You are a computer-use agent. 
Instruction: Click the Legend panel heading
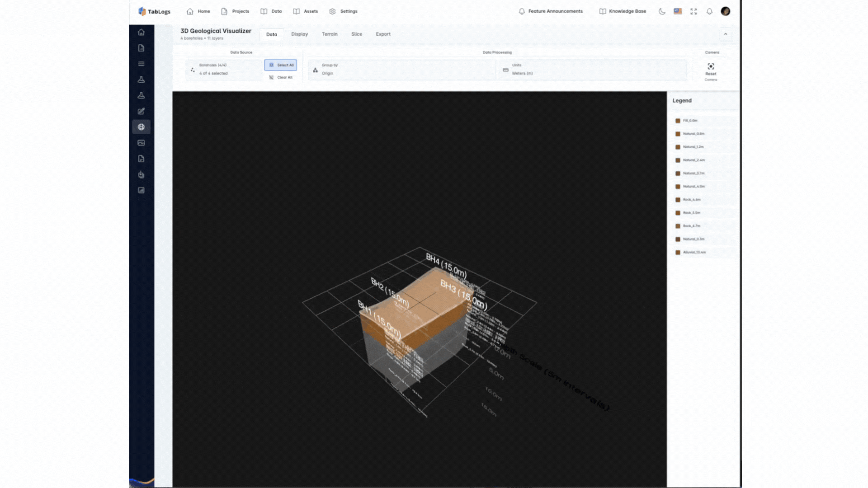pyautogui.click(x=682, y=101)
